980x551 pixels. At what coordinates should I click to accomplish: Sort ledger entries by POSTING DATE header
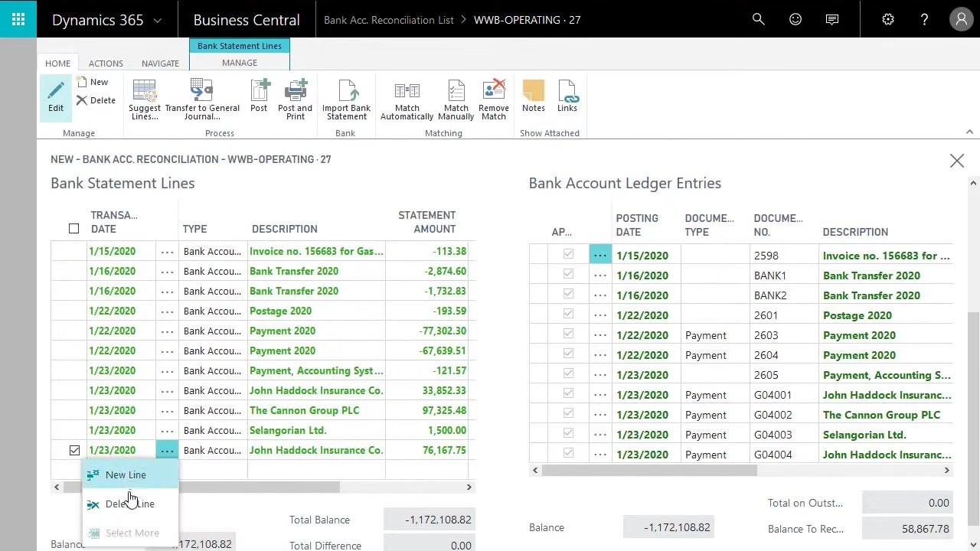pos(637,225)
